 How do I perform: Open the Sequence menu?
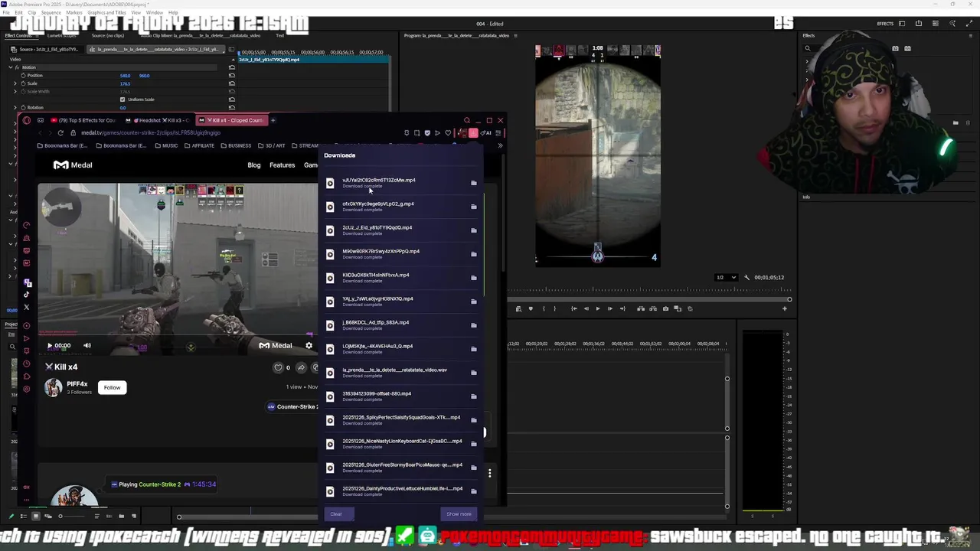pyautogui.click(x=51, y=13)
